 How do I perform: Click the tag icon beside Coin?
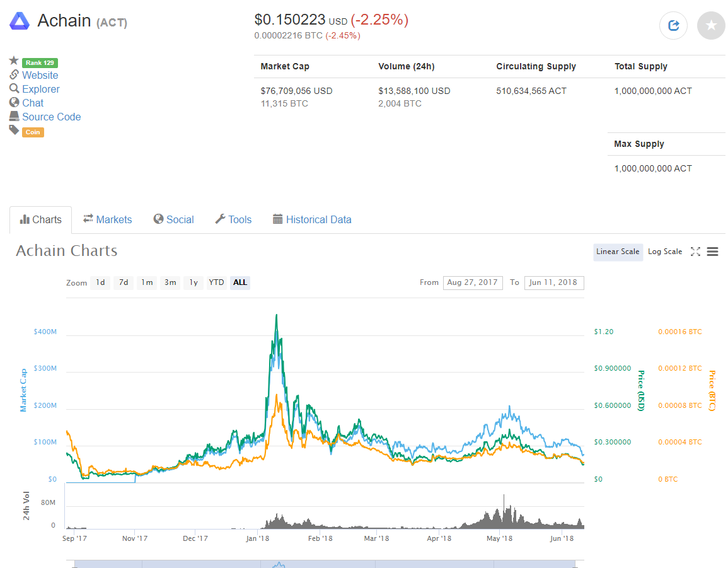[14, 130]
